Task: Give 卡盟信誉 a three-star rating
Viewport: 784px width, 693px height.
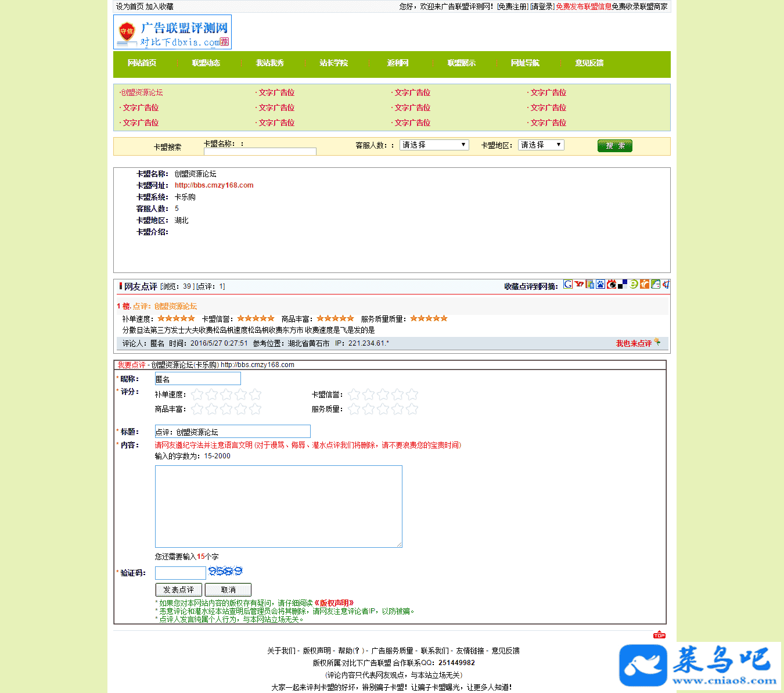Action: 383,394
